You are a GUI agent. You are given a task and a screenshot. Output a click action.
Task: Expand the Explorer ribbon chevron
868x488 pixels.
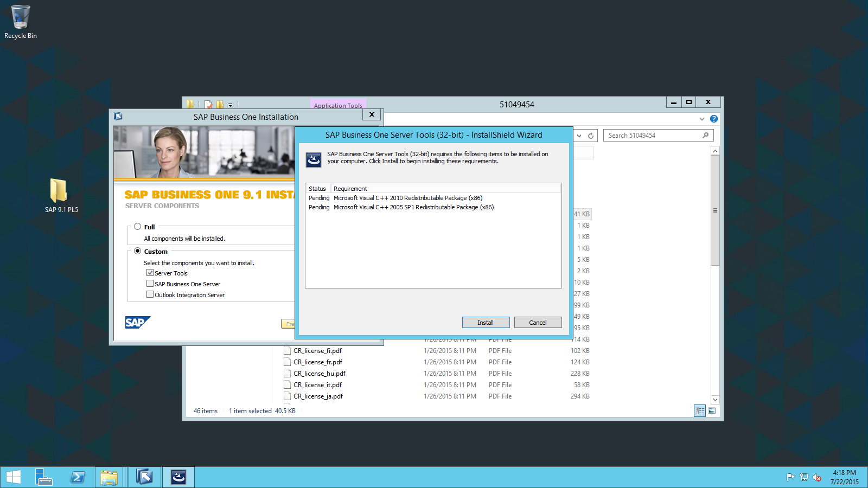[x=702, y=119]
